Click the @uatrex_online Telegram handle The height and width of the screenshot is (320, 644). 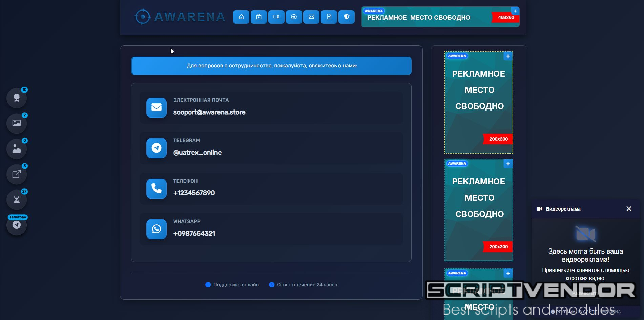[197, 153]
